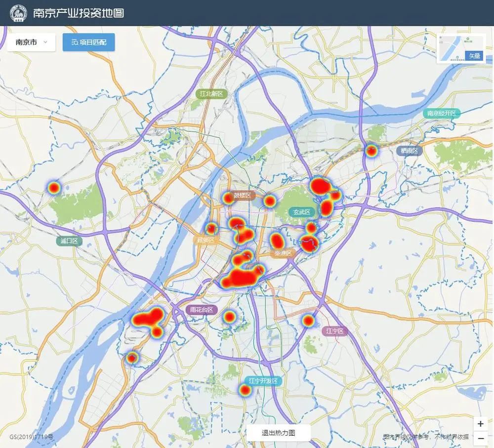
Task: Click the 栖霞区 district marker
Action: pyautogui.click(x=409, y=151)
